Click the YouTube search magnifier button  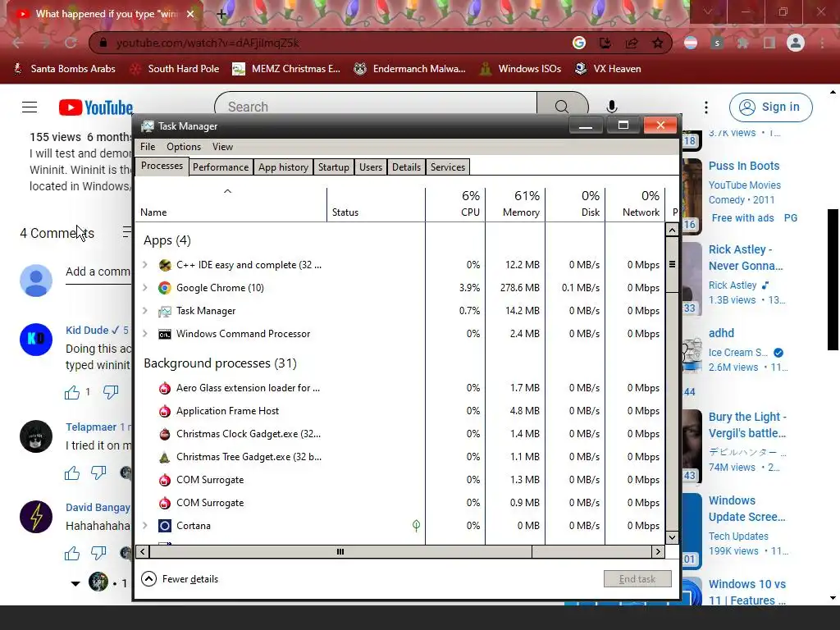(x=562, y=107)
